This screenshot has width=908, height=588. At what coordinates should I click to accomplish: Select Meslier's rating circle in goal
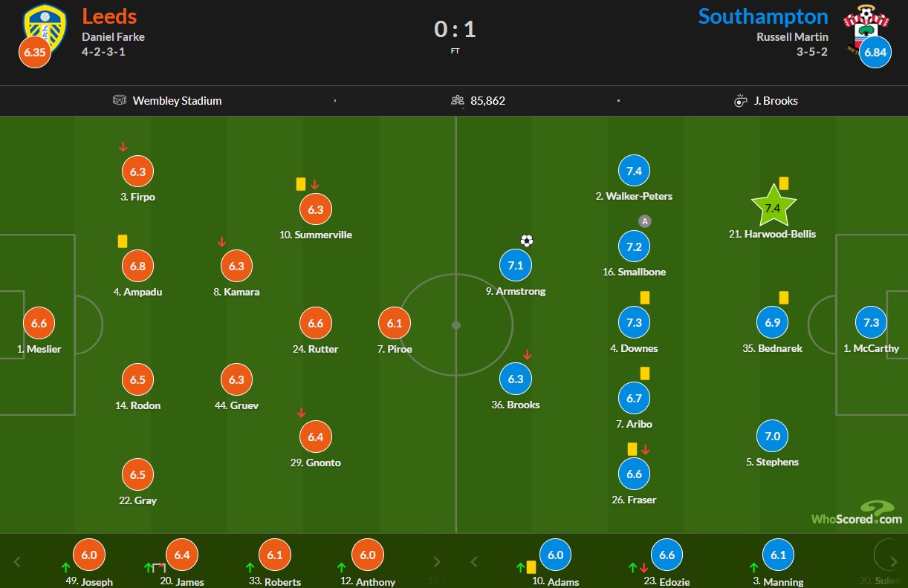coord(39,324)
